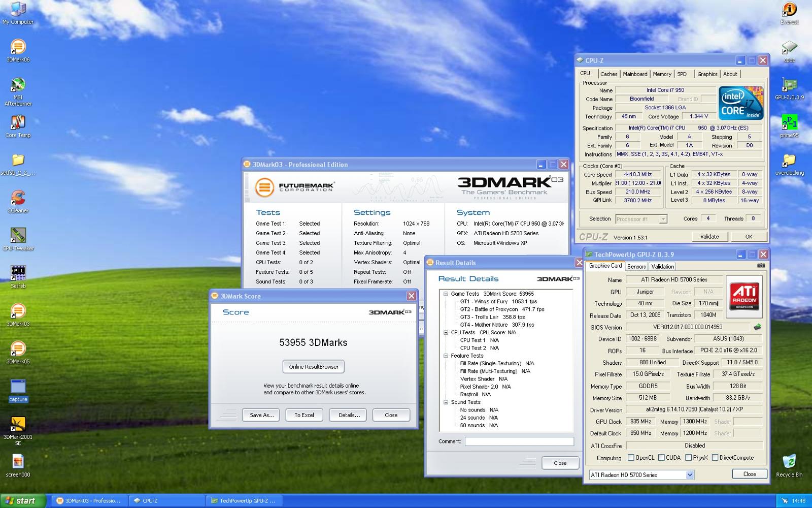
Task: Switch to the Validation tab in GPU-Z
Action: (x=662, y=267)
